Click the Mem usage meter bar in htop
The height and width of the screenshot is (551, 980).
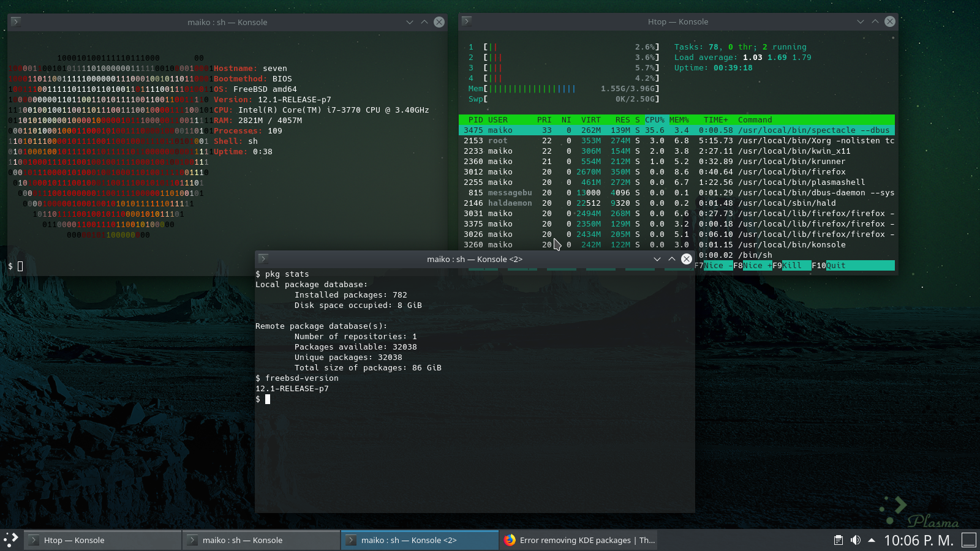click(564, 89)
